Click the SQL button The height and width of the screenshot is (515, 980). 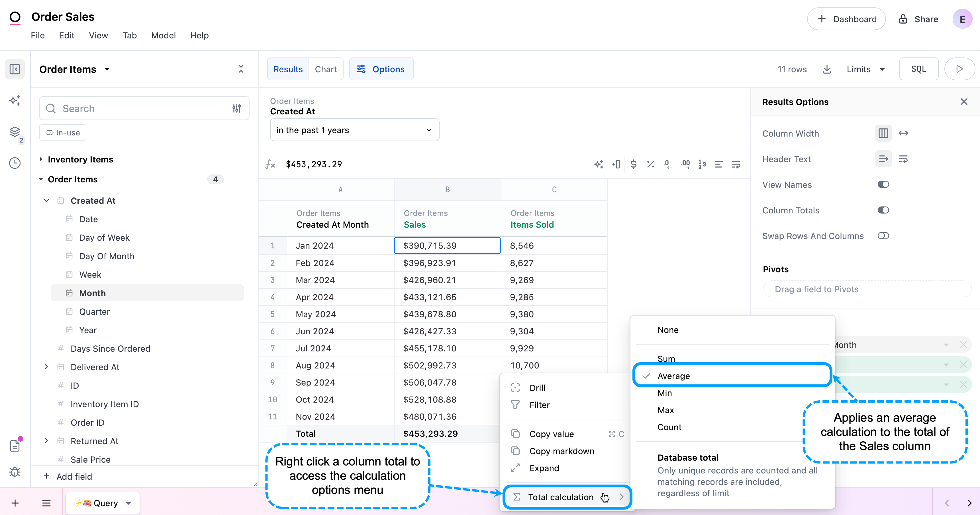[x=918, y=69]
